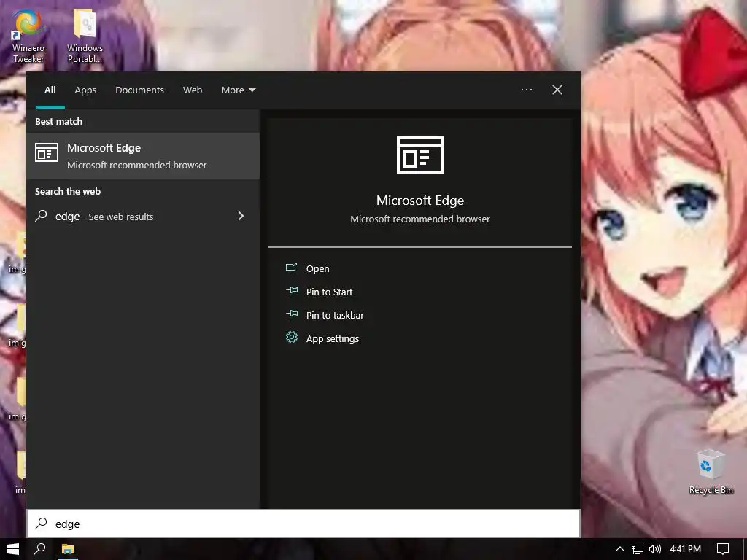Open the volume speaker tray icon
747x560 pixels.
(655, 549)
